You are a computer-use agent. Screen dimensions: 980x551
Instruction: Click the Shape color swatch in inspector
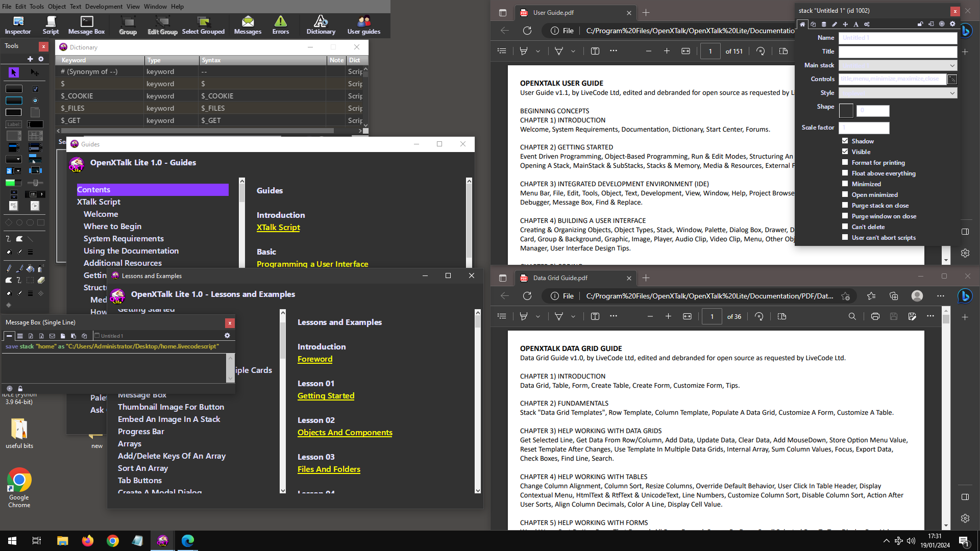[x=846, y=111]
